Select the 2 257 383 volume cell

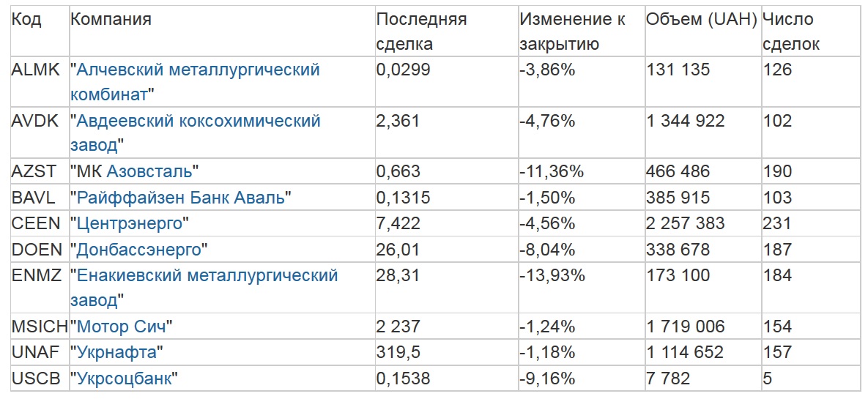coord(685,223)
